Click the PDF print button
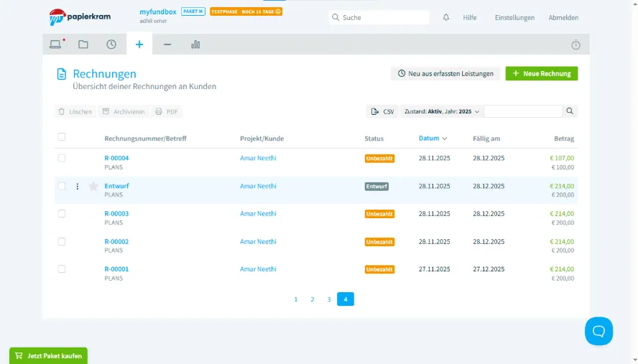638x364 pixels. [x=167, y=111]
